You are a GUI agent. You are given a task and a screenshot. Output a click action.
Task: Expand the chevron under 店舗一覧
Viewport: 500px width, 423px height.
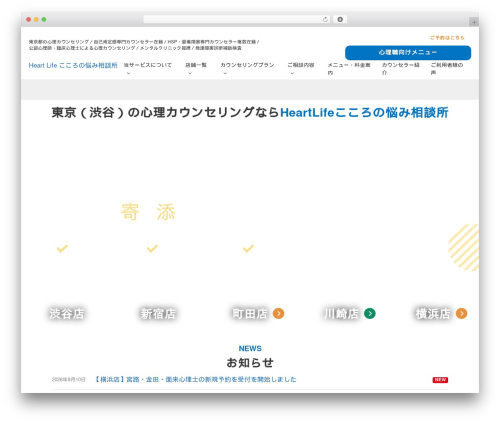[x=190, y=73]
